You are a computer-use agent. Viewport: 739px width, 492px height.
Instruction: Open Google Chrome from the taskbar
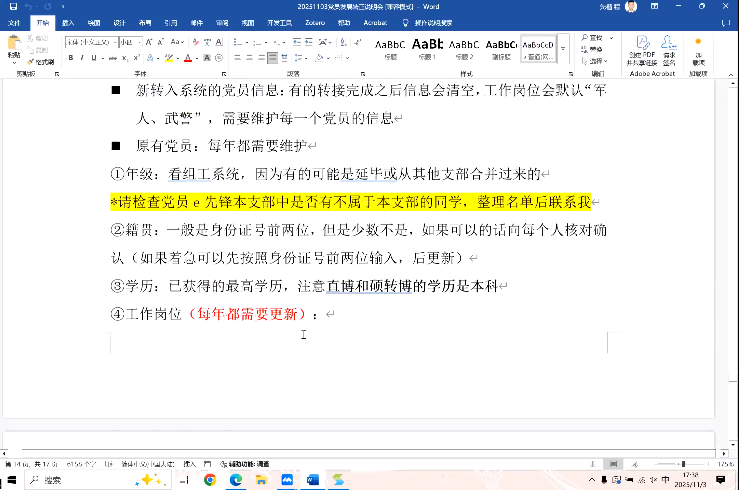pos(209,480)
